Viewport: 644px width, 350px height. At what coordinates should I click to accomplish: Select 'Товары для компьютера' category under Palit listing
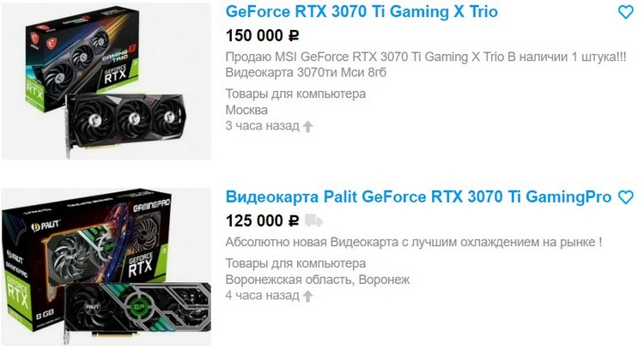point(295,263)
